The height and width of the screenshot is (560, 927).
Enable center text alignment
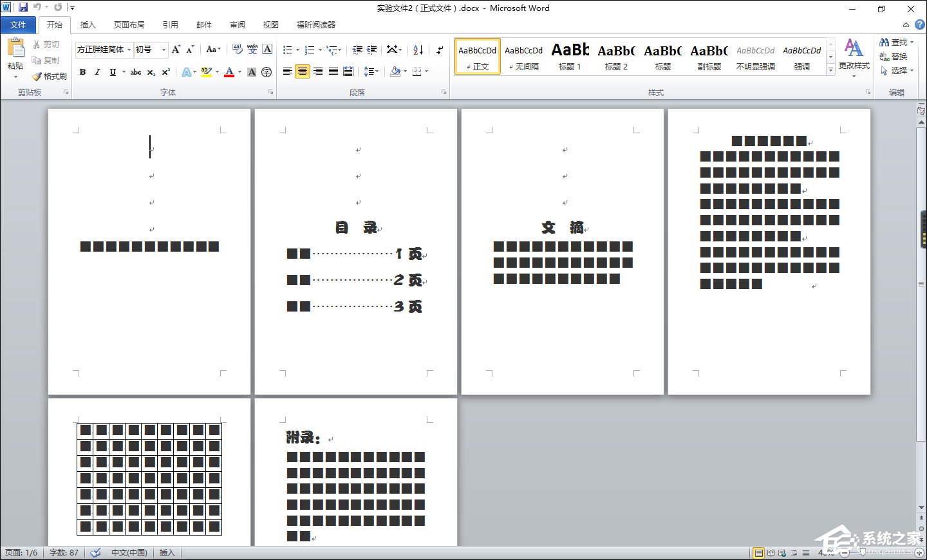pos(302,71)
